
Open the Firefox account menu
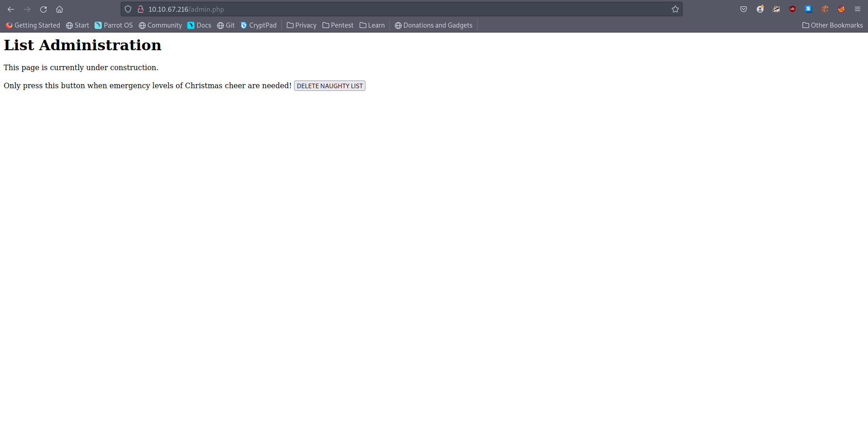coord(760,9)
